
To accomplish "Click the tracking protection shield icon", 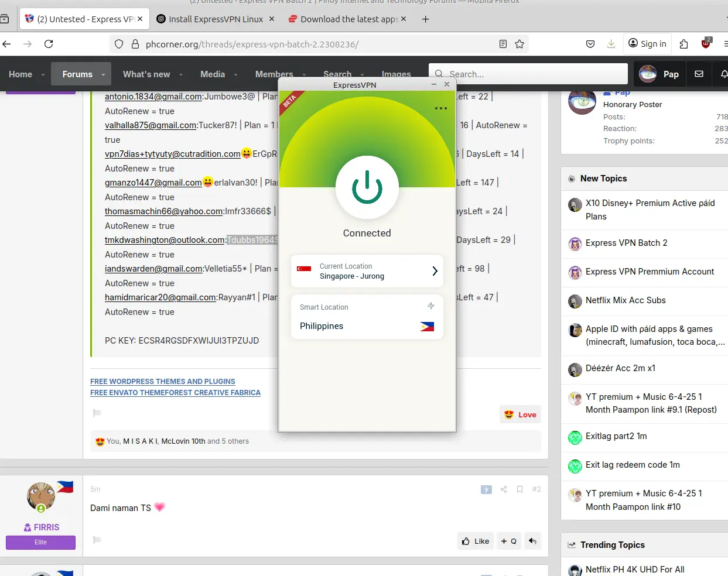I will tap(119, 44).
